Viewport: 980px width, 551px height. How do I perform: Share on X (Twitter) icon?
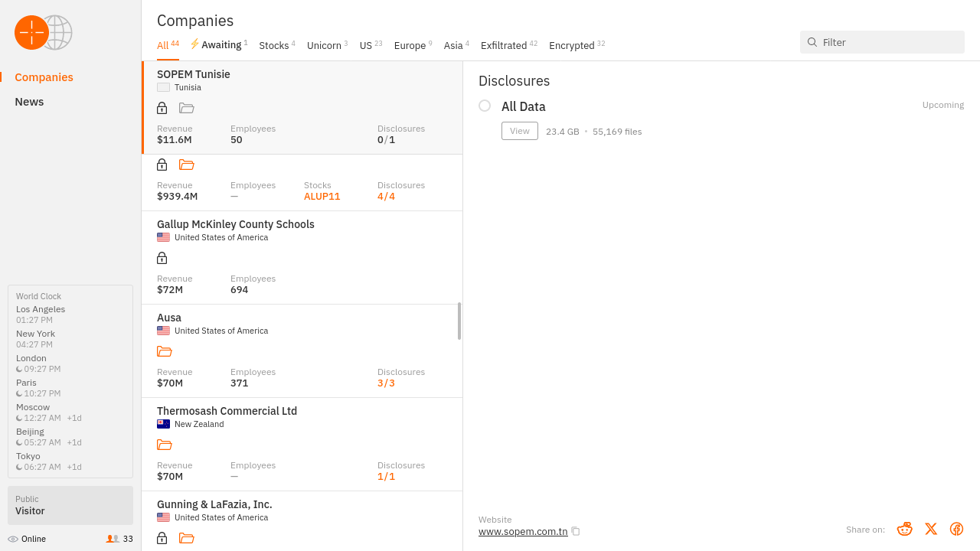tap(930, 529)
